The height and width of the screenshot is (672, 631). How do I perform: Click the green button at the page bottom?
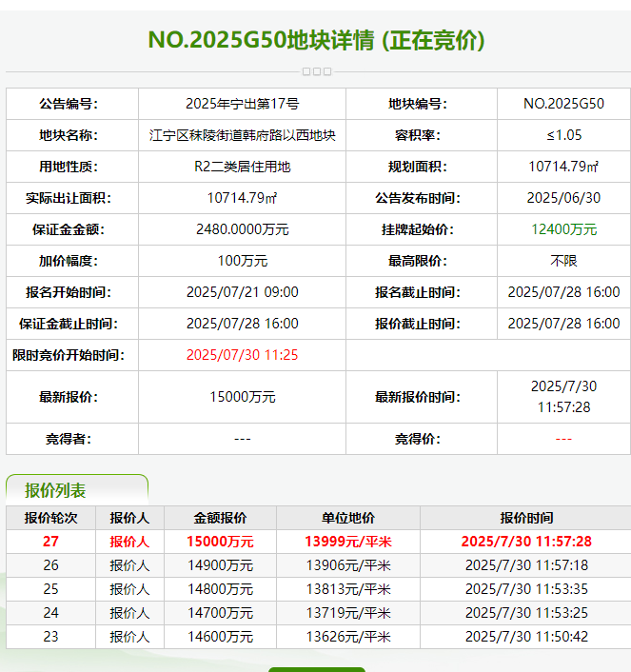(316, 669)
